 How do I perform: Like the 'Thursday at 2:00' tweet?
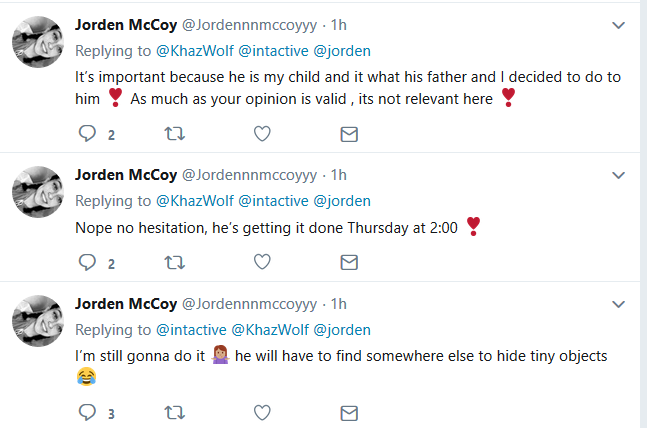point(262,263)
